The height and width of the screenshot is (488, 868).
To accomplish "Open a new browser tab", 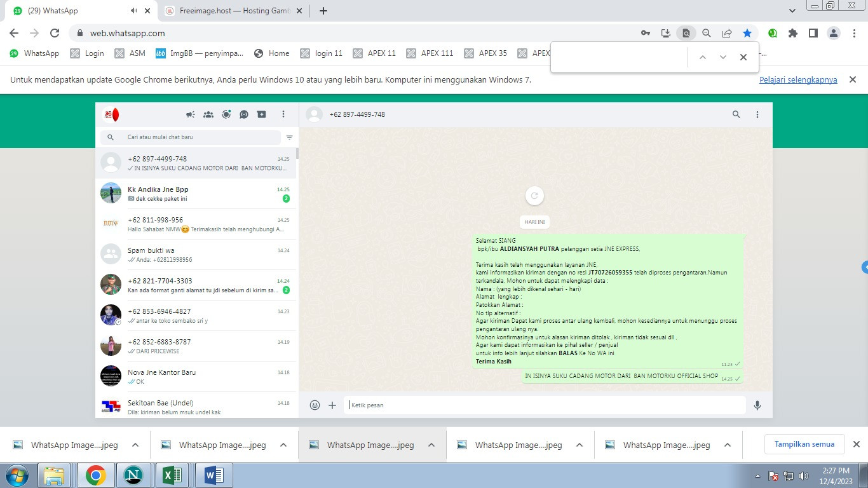I will pyautogui.click(x=323, y=11).
